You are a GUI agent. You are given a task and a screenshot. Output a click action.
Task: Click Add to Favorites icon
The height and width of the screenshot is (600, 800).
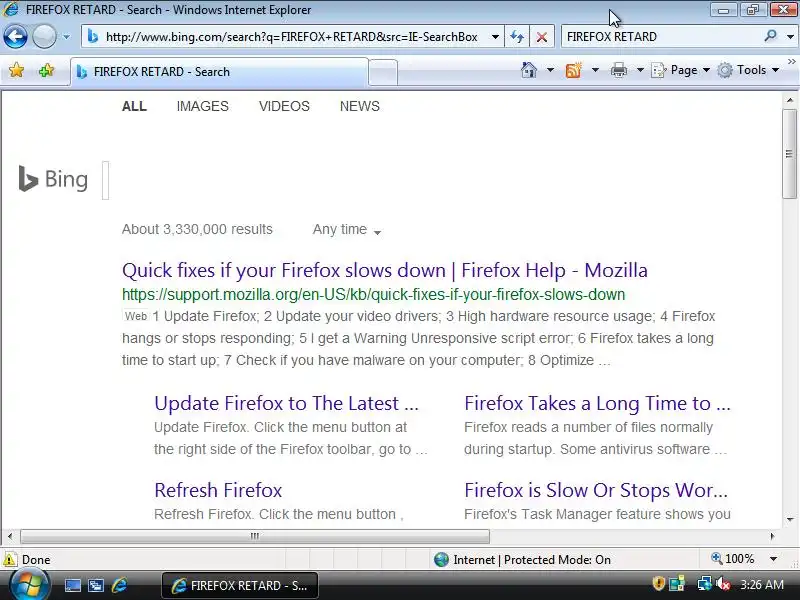[x=46, y=70]
